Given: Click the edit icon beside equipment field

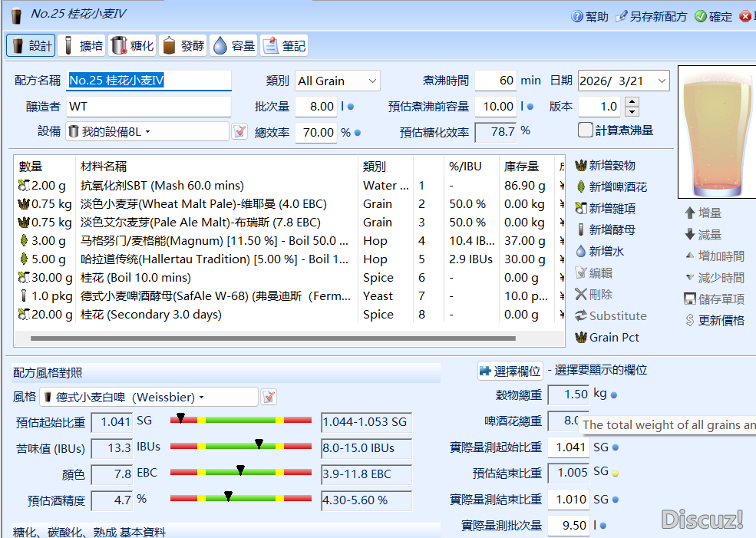Looking at the screenshot, I should 239,131.
